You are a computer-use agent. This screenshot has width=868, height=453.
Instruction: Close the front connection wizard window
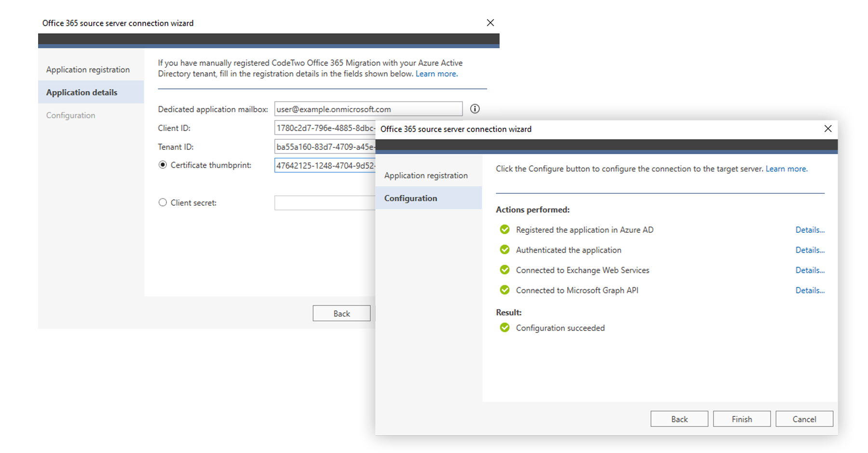[x=828, y=129]
